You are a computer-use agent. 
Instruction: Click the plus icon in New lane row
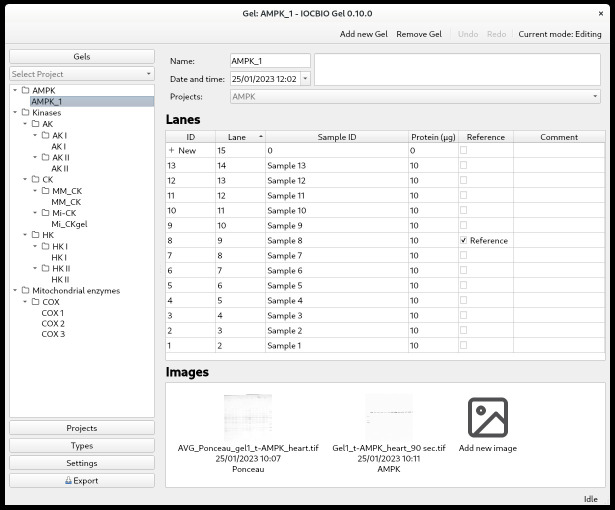tap(171, 150)
